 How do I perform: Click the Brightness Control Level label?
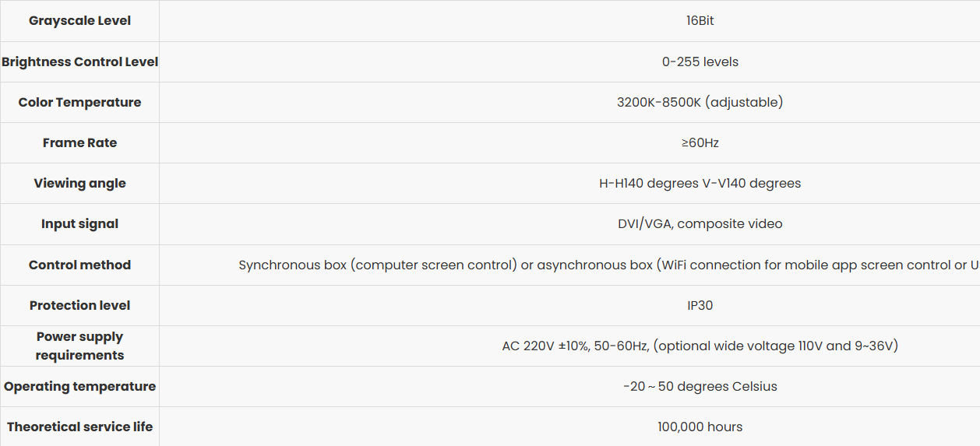(x=79, y=61)
